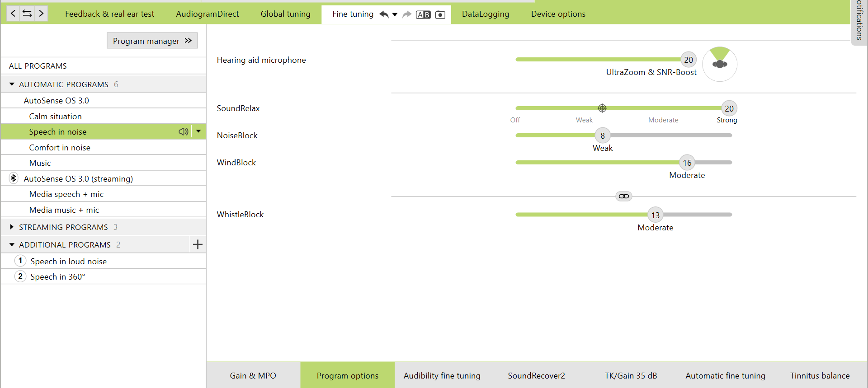Click the Bluetooth icon beside AutoSense streaming

pos(14,178)
